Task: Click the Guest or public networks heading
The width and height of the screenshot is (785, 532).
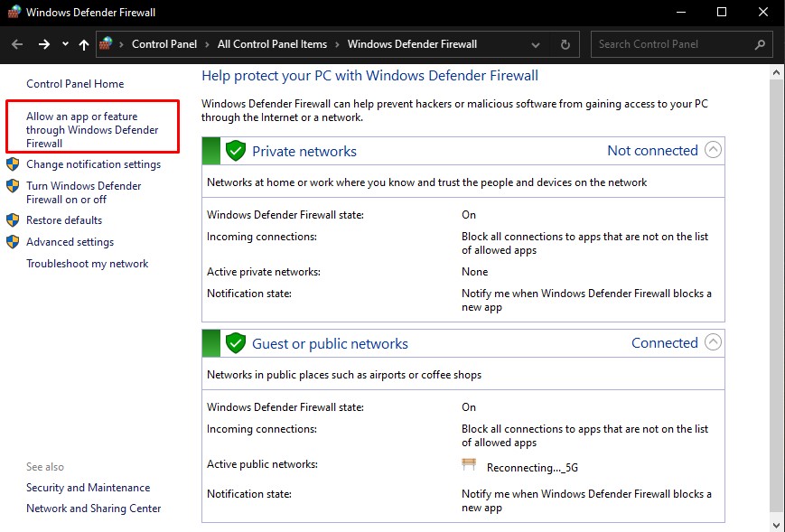Action: click(x=330, y=344)
